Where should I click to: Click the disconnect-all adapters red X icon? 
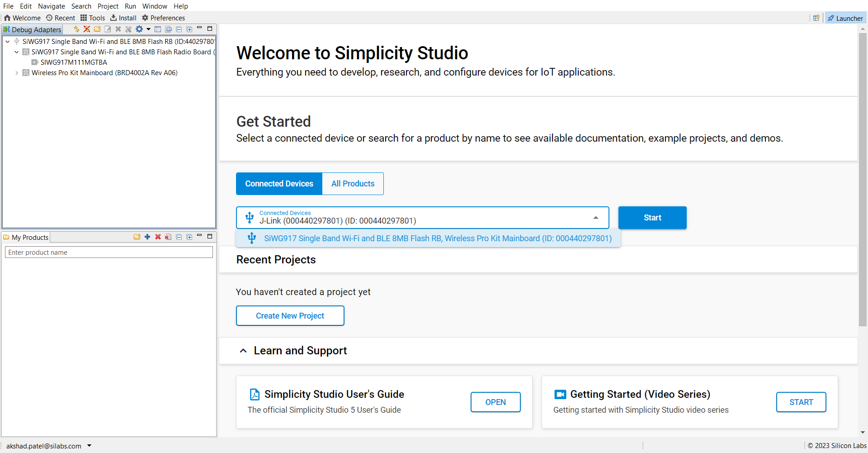pyautogui.click(x=87, y=29)
